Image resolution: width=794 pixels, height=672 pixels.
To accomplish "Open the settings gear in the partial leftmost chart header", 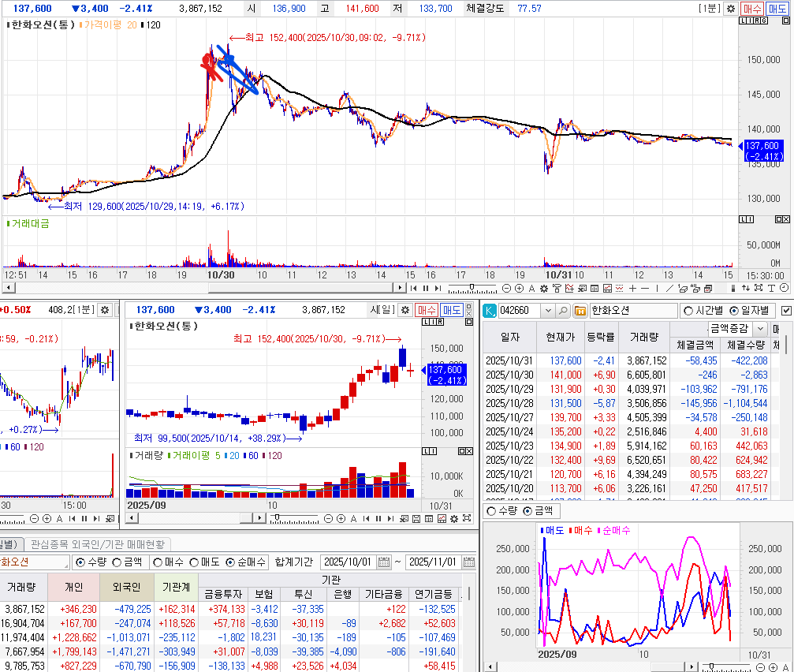I will coord(105,310).
